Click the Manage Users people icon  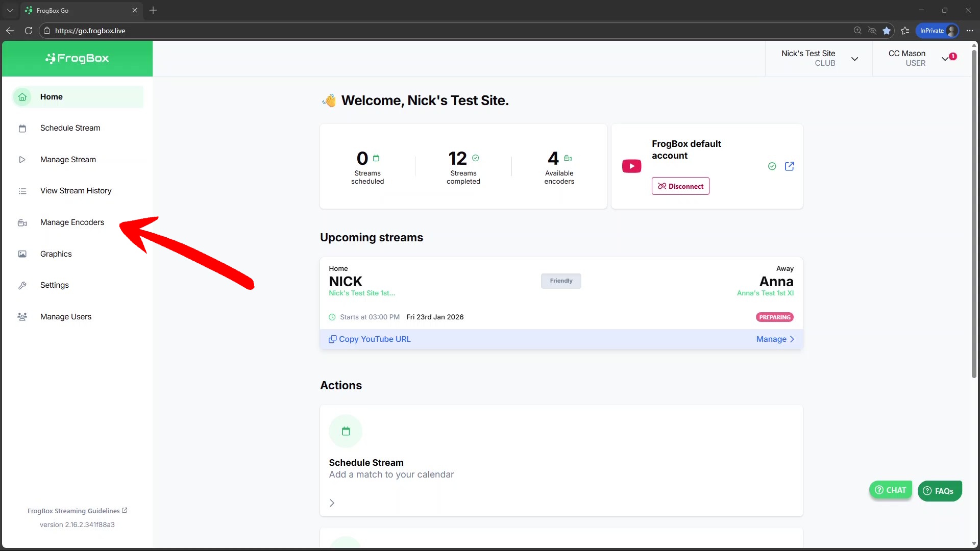[22, 317]
